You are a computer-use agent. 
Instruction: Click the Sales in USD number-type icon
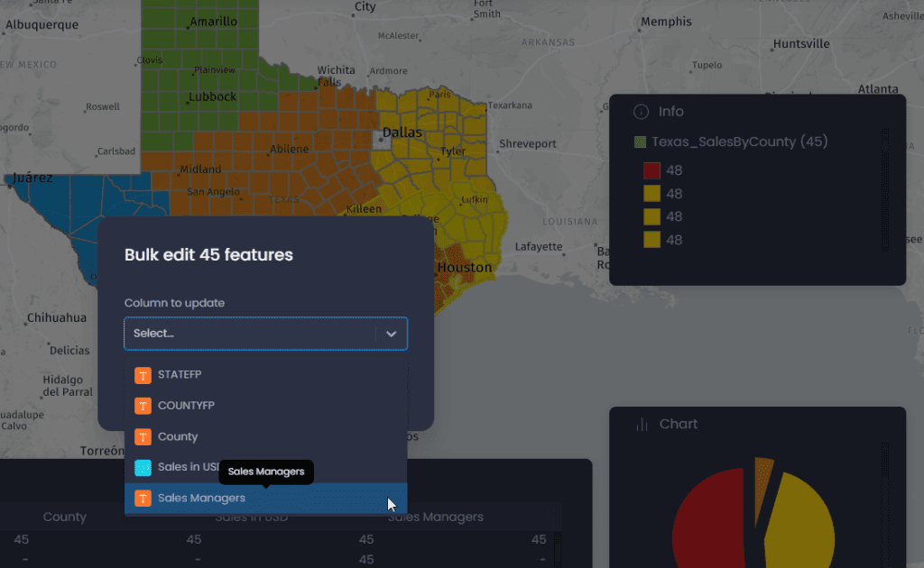click(x=143, y=467)
